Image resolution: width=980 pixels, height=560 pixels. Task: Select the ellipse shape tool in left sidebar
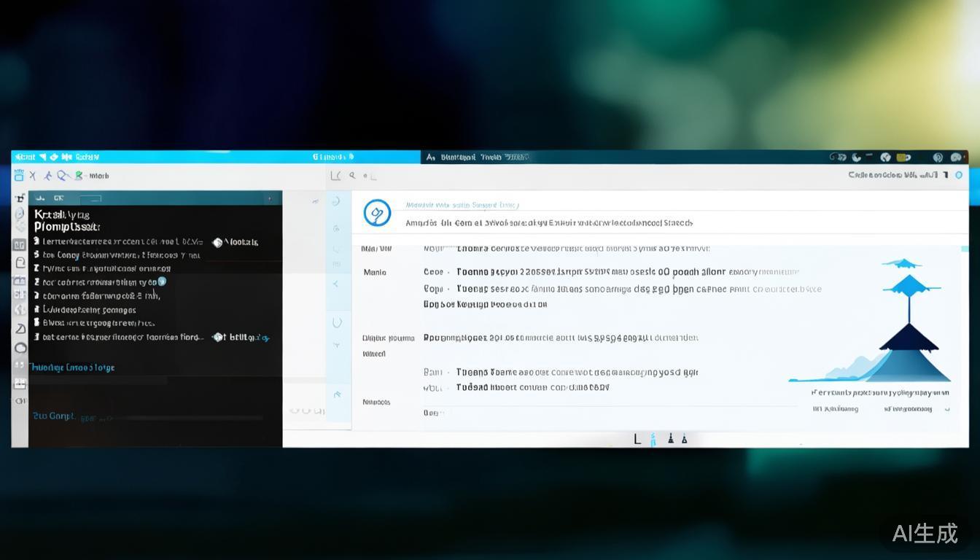pos(20,348)
